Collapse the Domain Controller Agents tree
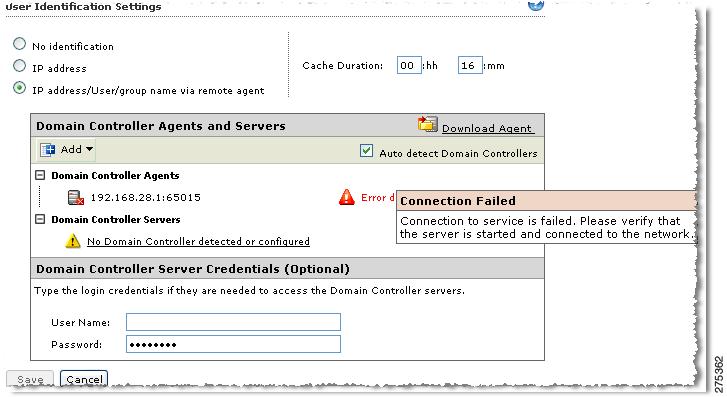The height and width of the screenshot is (397, 727). [x=40, y=175]
